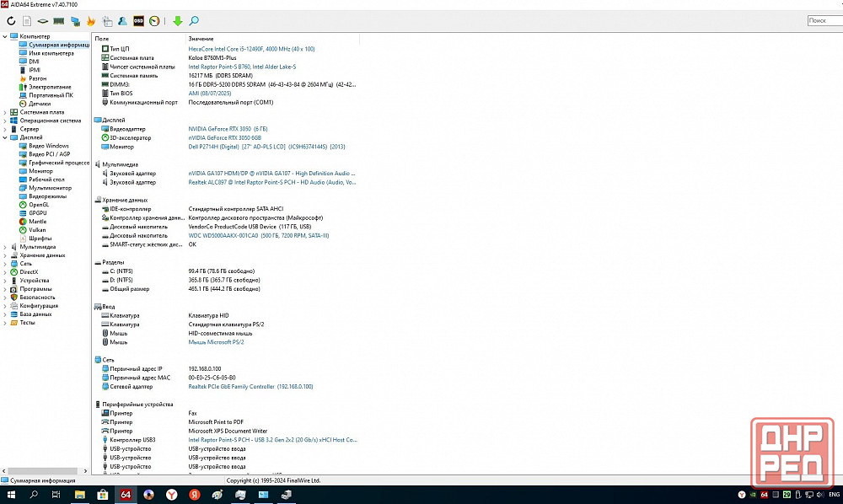Open the GPGPU tree item
This screenshot has height=504, width=843.
coord(38,213)
